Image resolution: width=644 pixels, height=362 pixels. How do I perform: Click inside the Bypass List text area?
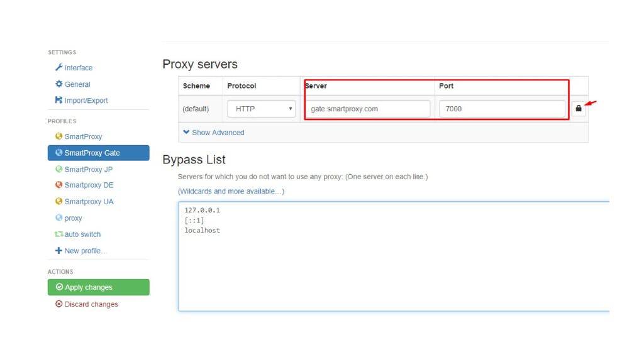(394, 256)
